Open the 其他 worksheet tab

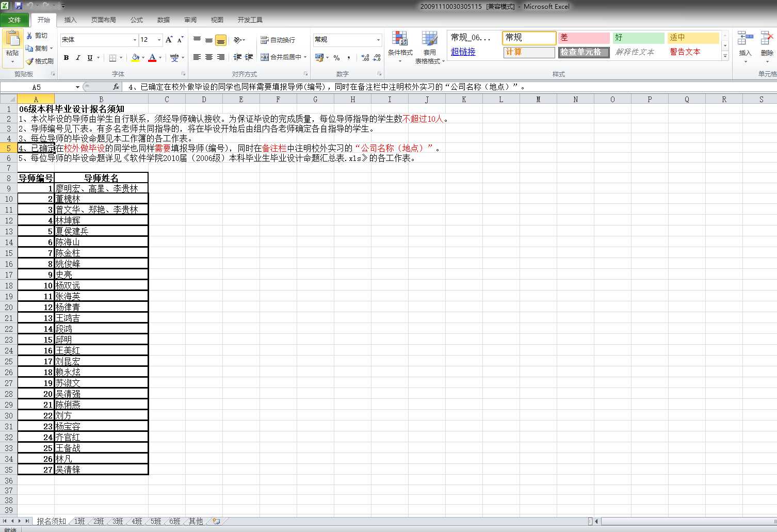(x=196, y=521)
